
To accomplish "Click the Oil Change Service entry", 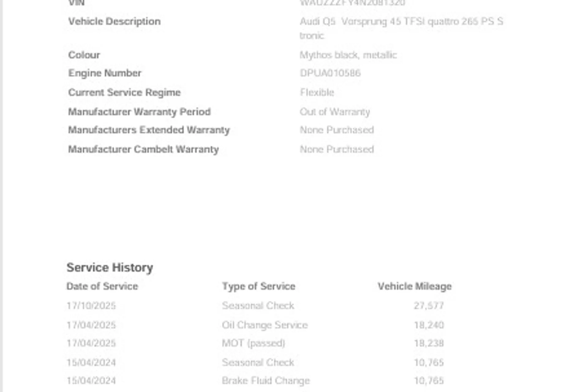I will [x=265, y=325].
